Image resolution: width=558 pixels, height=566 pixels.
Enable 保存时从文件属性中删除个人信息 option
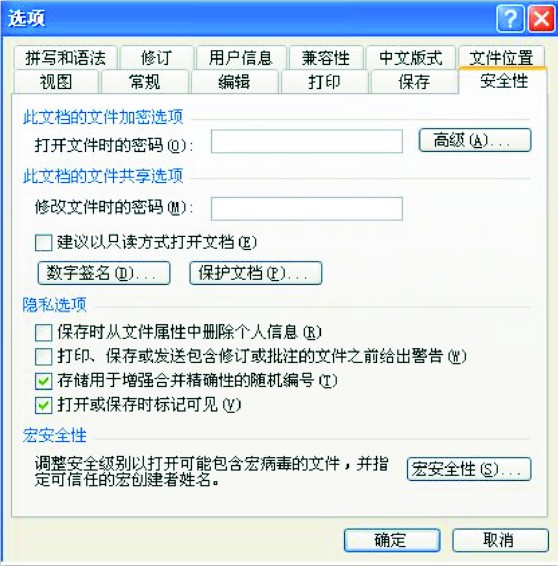coord(44,332)
